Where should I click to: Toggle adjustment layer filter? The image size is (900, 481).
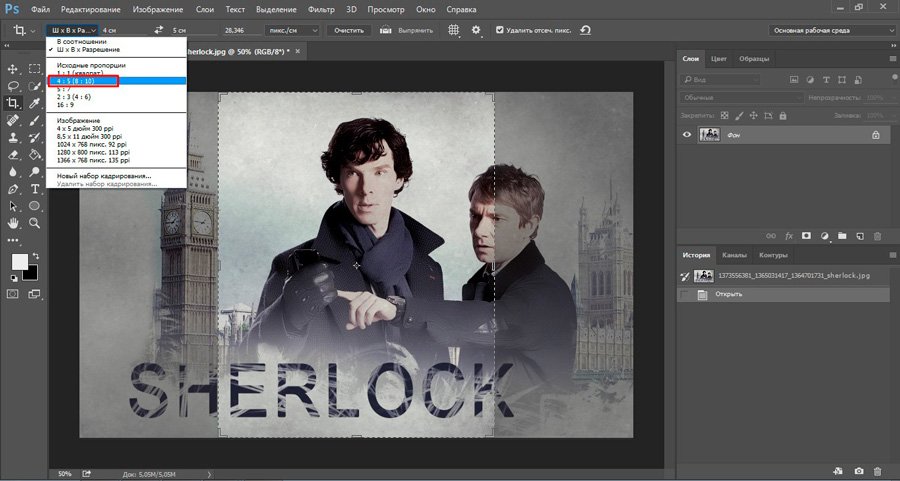810,80
